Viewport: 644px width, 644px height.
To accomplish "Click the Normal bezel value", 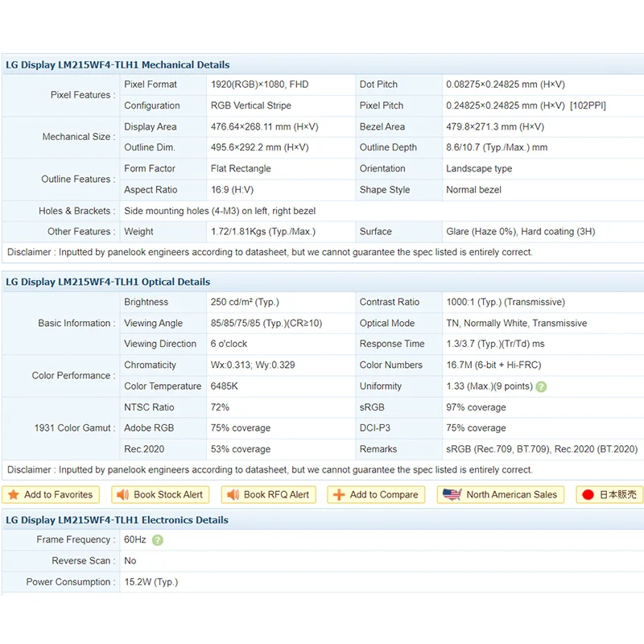I will coord(473,190).
